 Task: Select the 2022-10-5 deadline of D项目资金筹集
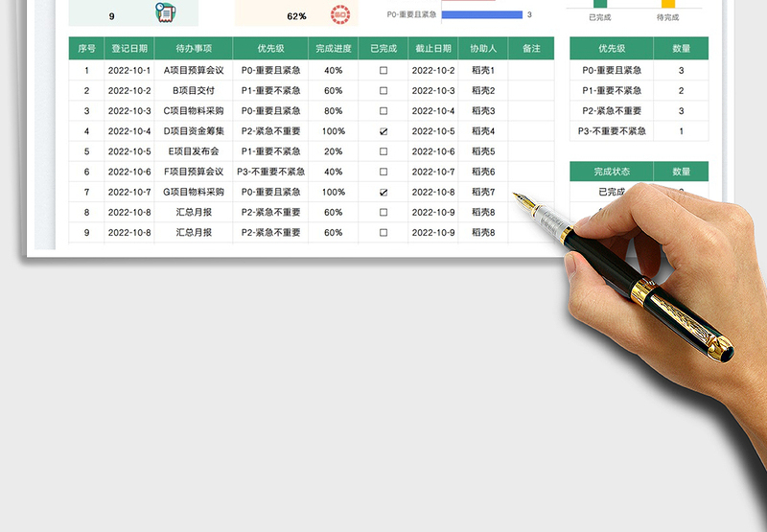tap(433, 131)
